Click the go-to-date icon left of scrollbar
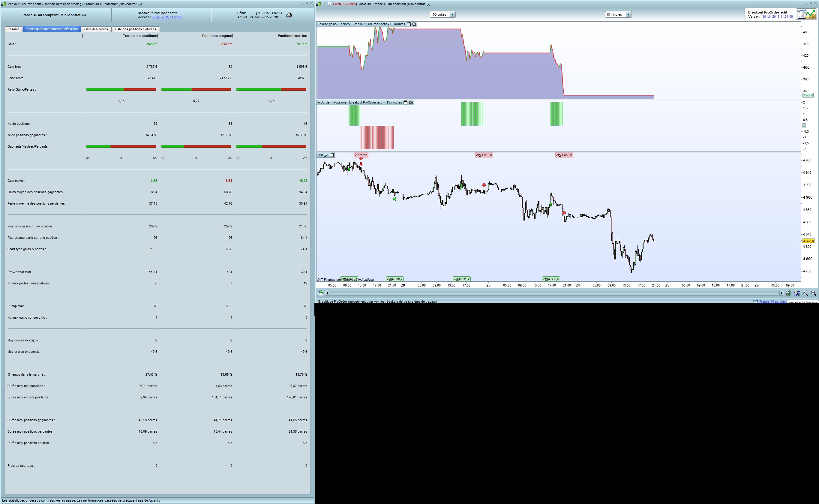Screen dimensions: 819x504 pos(320,293)
